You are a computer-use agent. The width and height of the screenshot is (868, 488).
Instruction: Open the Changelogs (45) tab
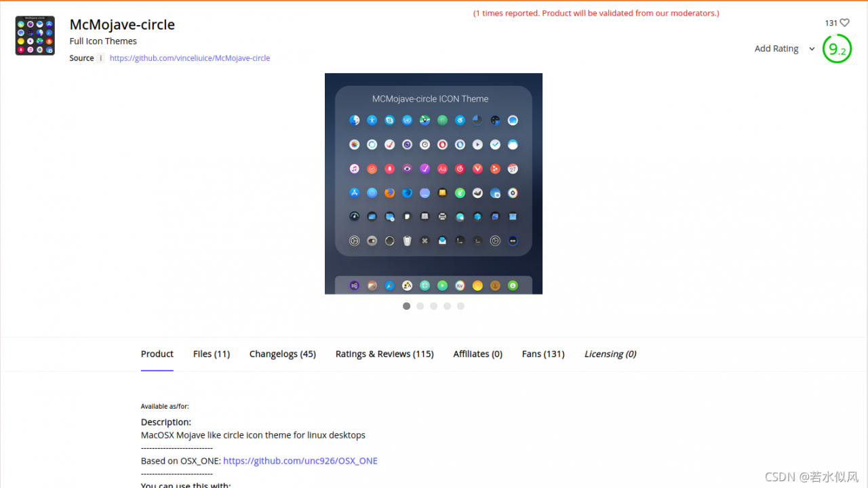point(283,354)
